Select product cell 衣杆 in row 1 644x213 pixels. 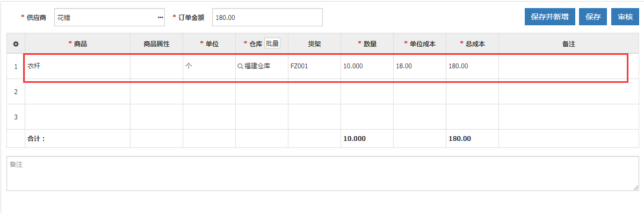[78, 66]
